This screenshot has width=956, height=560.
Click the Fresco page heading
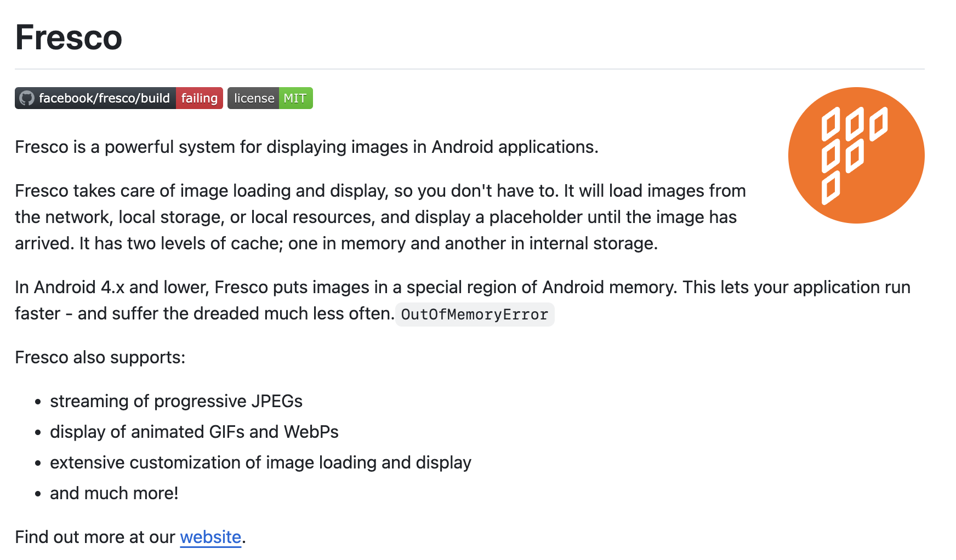(69, 37)
